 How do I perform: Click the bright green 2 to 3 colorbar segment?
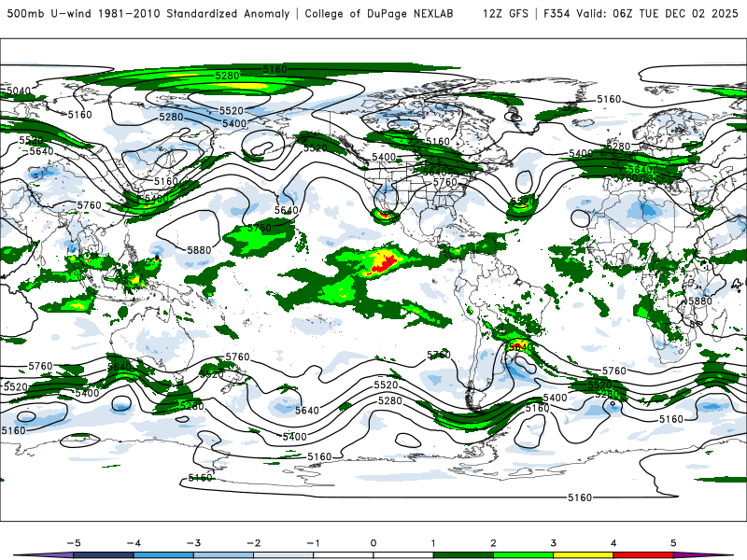pyautogui.click(x=524, y=555)
